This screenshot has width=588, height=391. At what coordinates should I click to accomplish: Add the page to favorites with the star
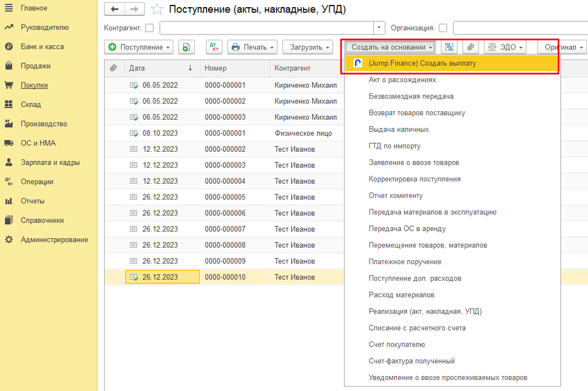coord(157,9)
